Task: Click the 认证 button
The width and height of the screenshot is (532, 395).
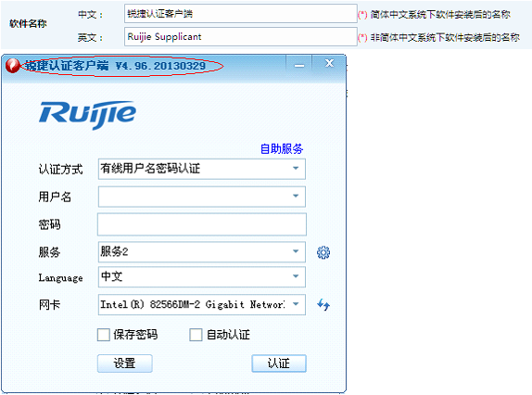Action: [279, 363]
